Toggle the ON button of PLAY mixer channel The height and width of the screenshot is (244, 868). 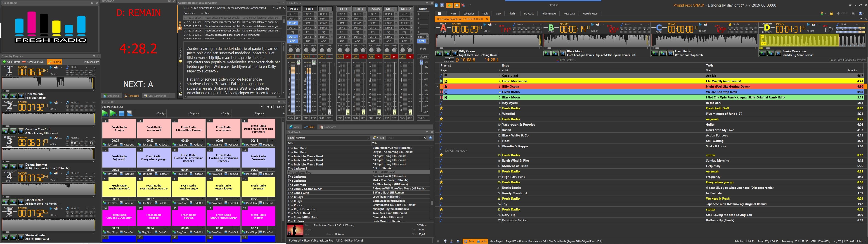(291, 57)
